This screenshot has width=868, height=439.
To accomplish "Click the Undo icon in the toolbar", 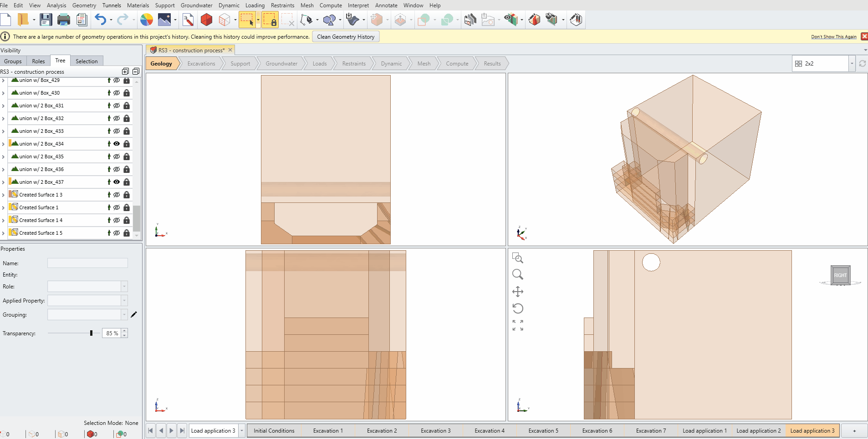I will pyautogui.click(x=100, y=20).
